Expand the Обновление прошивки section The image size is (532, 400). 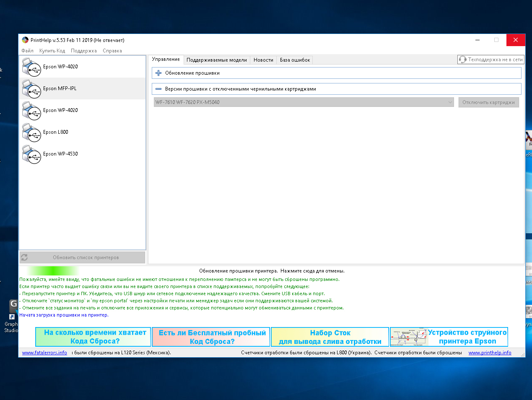coord(337,73)
